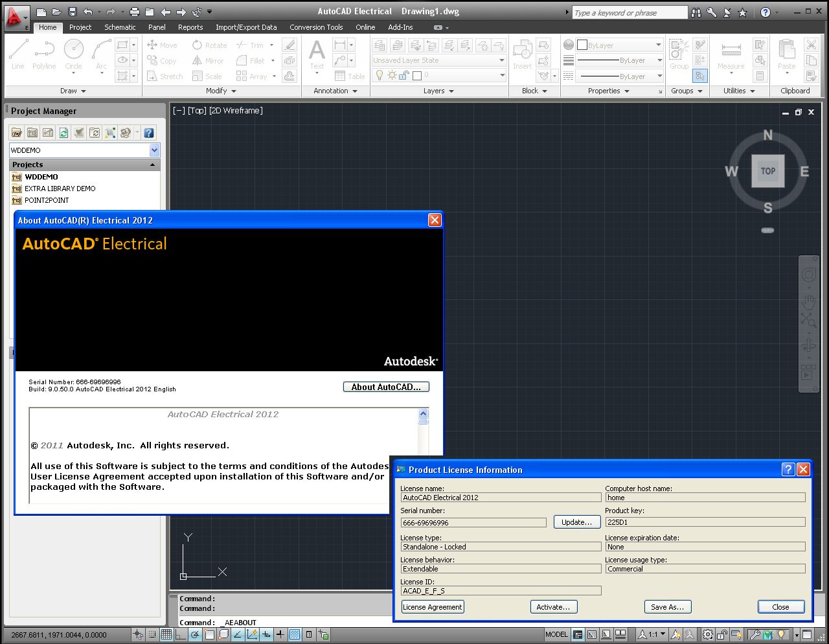829x644 pixels.
Task: Click the binoculars search icon
Action: (x=696, y=12)
